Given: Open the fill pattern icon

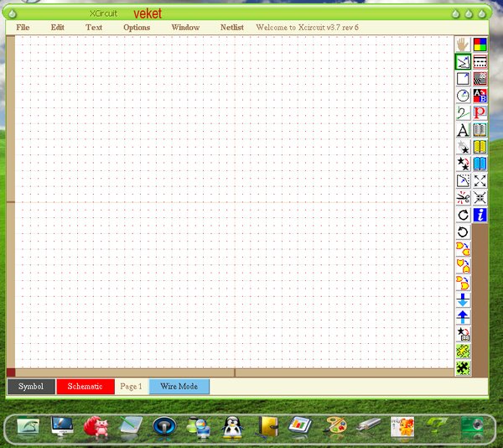Looking at the screenshot, I should coord(480,79).
